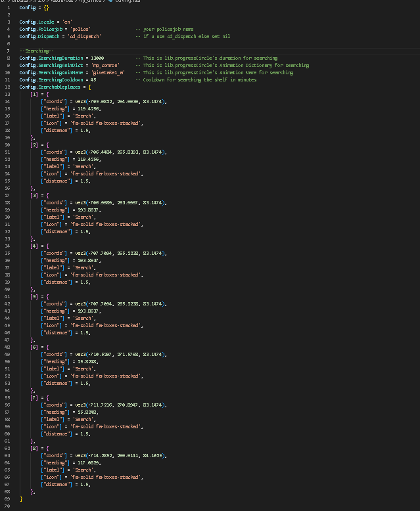
Task: Click the heading value on line 64
Action: (x=88, y=463)
